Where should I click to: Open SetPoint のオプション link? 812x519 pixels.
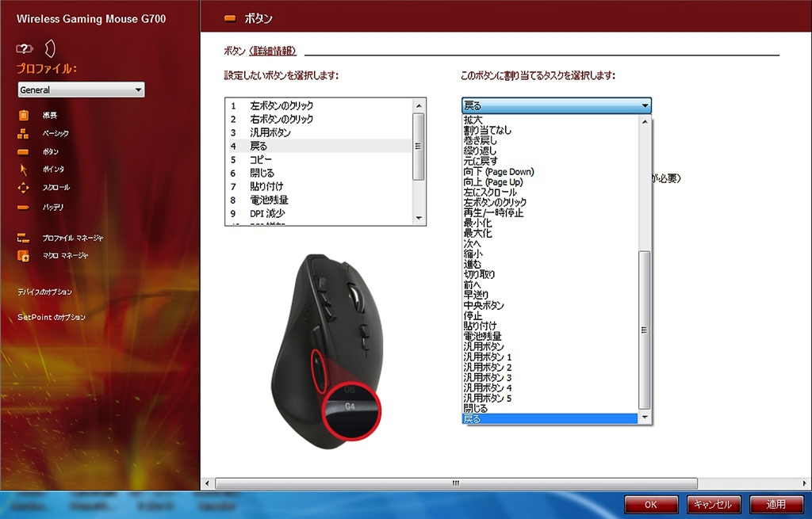[52, 317]
